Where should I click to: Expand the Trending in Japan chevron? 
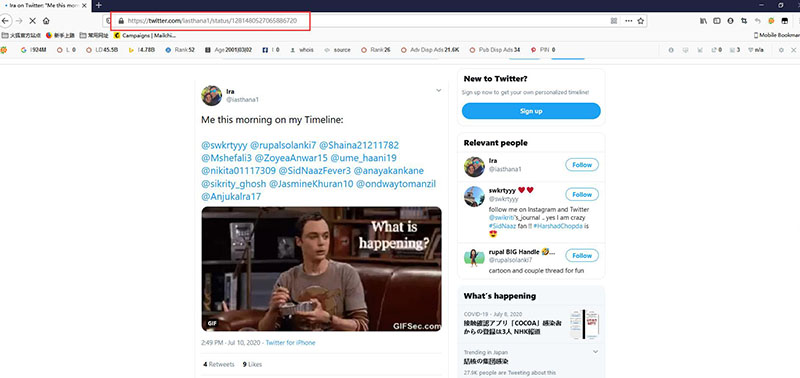595,352
